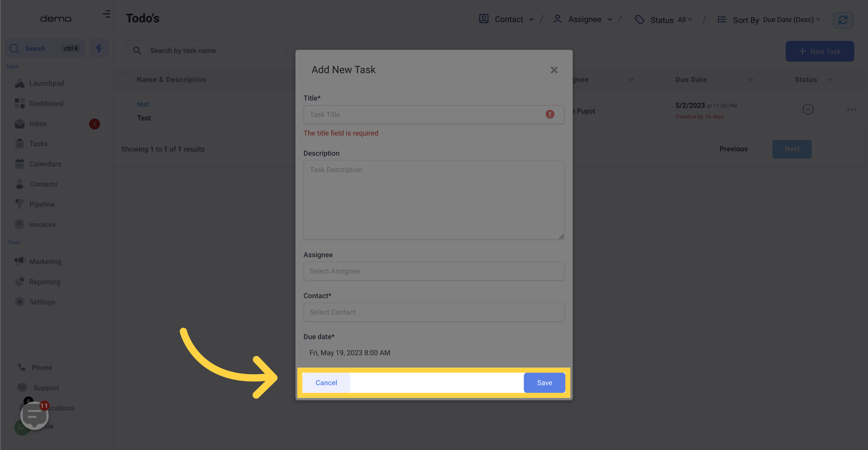Click the due date Fri, May 19, 2023 field
This screenshot has width=868, height=450.
click(x=349, y=353)
